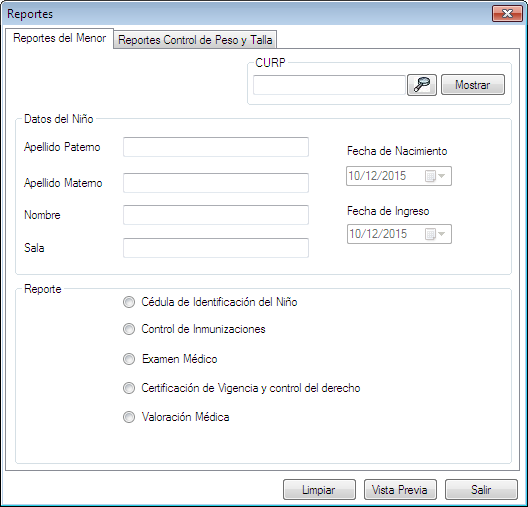Switch to Reportes Control de Peso y Talla tab
528x507 pixels.
tap(195, 40)
